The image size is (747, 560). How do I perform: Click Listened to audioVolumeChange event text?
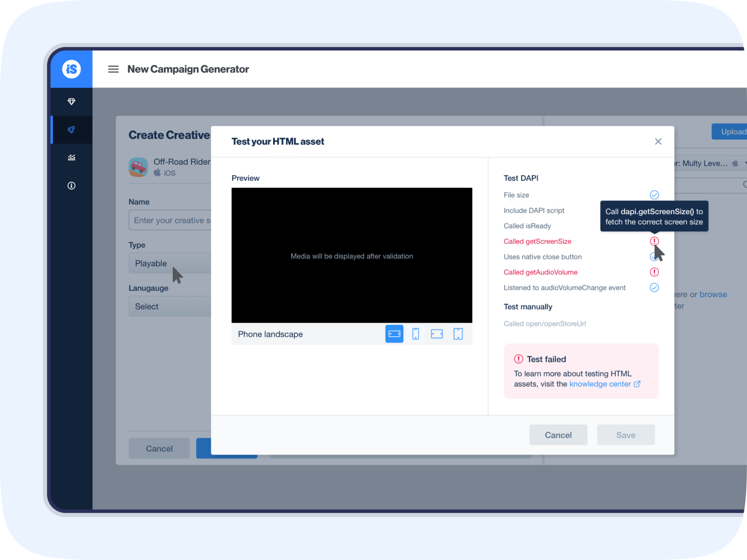pos(564,287)
